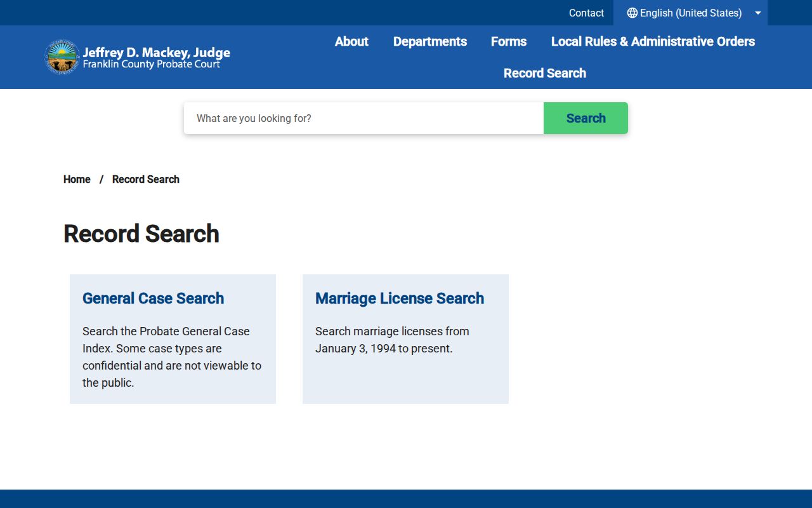Click the Jeffrey D. Mackey, Judge title text
This screenshot has width=812, height=508.
157,53
